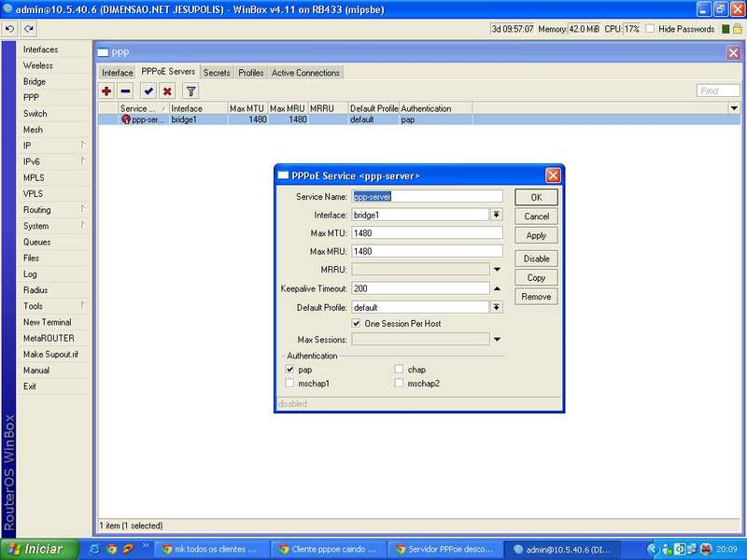Screen dimensions: 747x560
Task: Open the filter funnel tool
Action: [190, 91]
